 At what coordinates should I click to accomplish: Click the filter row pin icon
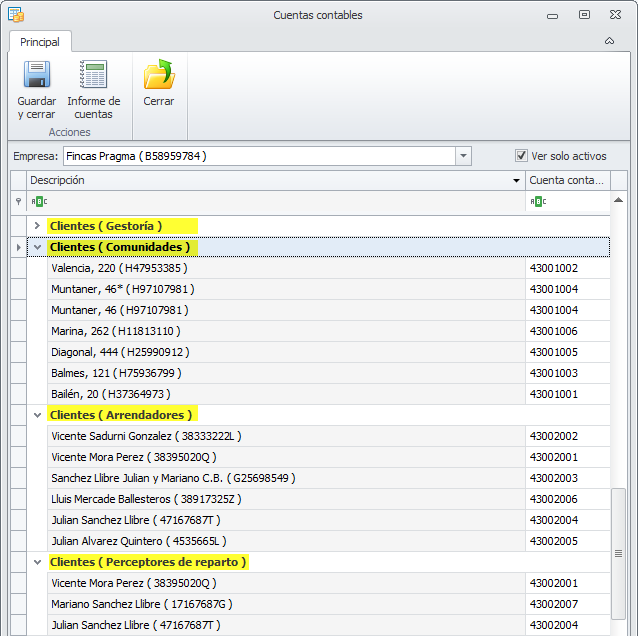click(18, 201)
